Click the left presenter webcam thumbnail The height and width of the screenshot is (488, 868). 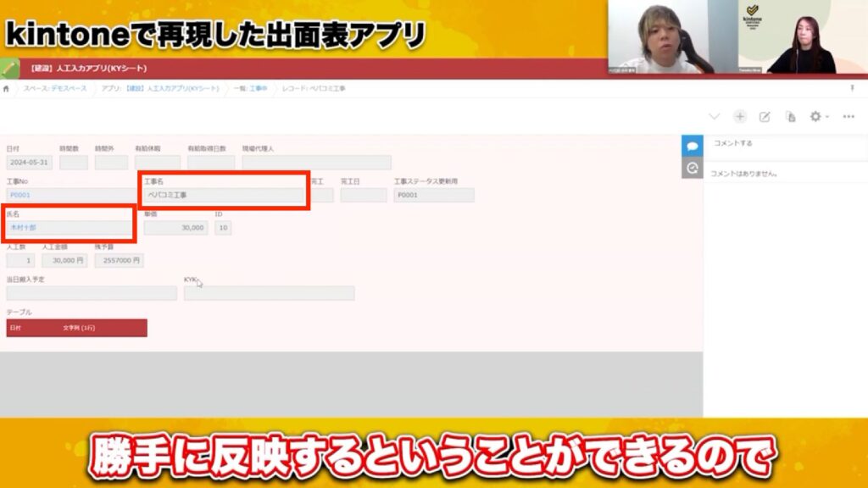673,36
